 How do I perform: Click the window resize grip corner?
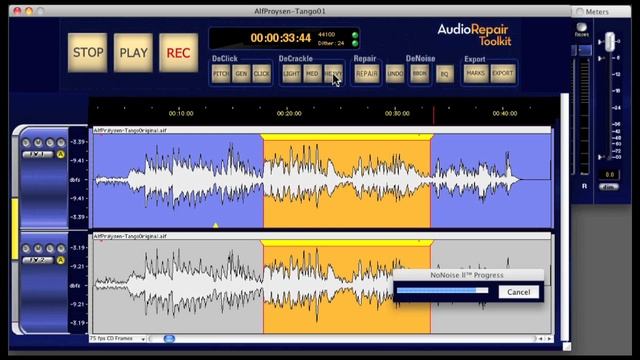(x=567, y=347)
